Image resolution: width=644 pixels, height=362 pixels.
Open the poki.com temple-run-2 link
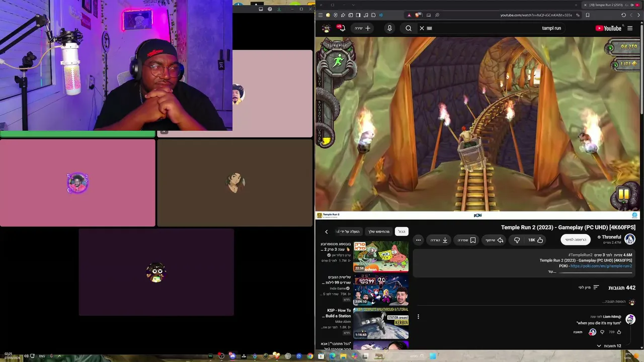click(601, 266)
